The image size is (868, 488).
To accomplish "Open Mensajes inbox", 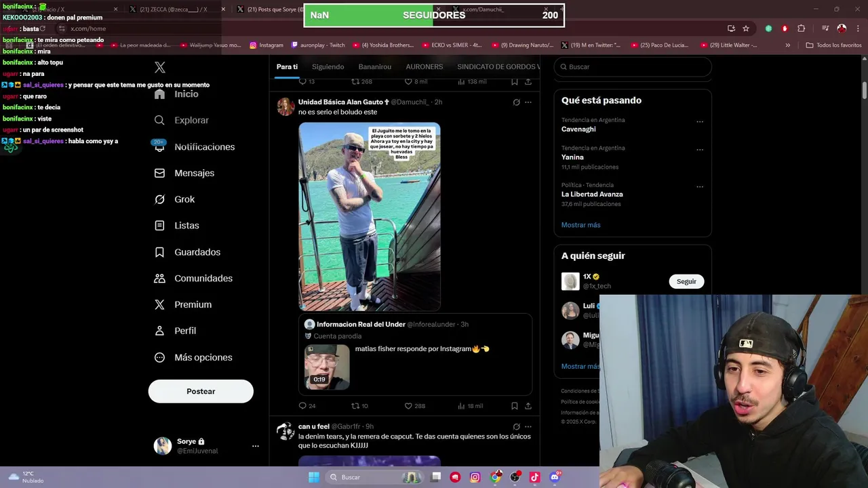I will pyautogui.click(x=184, y=173).
